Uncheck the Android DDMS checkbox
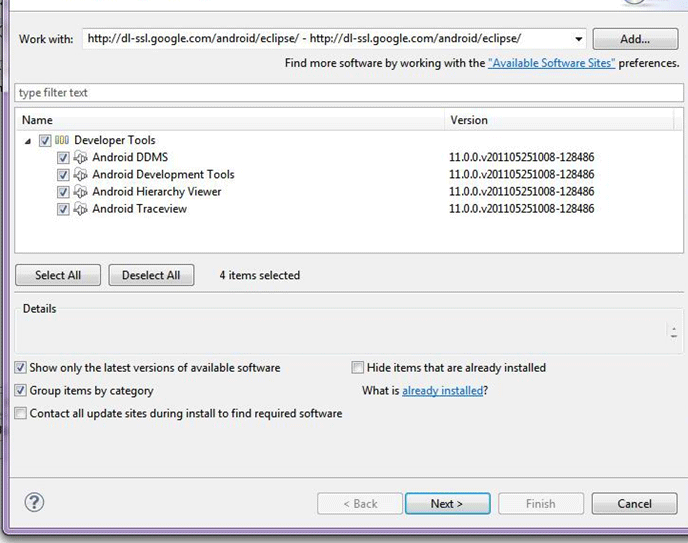The image size is (688, 543). click(x=63, y=157)
